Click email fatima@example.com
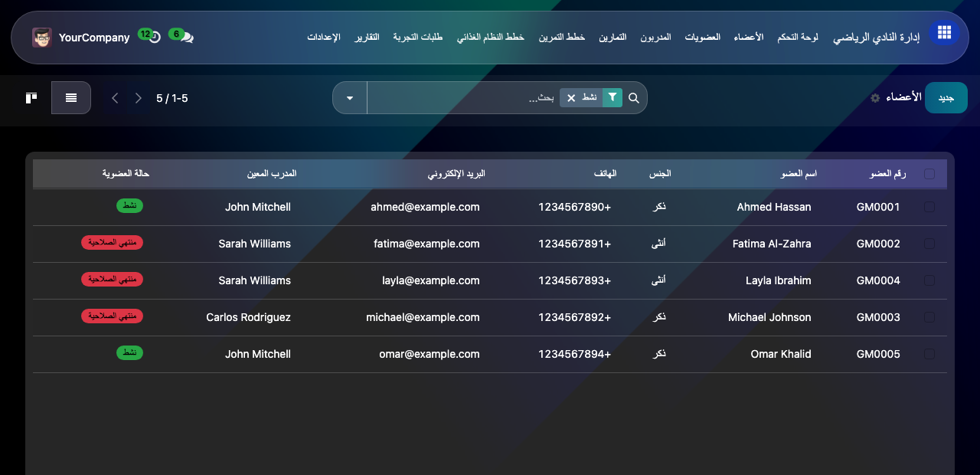Viewport: 980px width, 475px height. (x=426, y=244)
